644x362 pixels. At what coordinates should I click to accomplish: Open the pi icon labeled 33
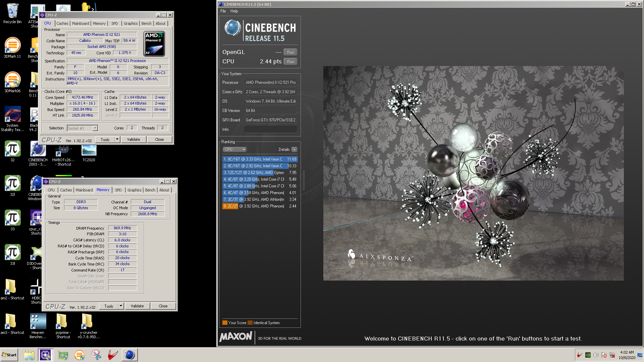click(12, 220)
